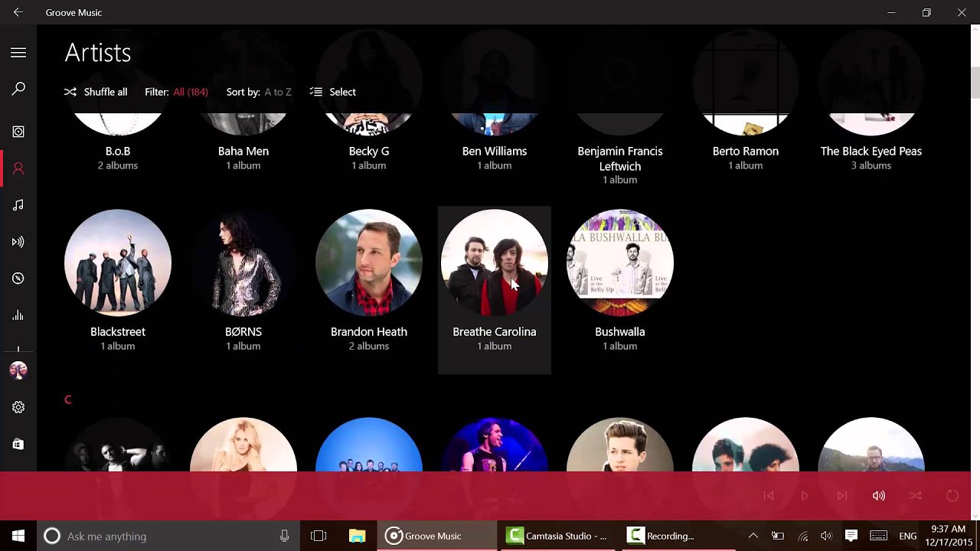Open Bushwalla artist cover
Image resolution: width=980 pixels, height=551 pixels.
[x=620, y=262]
